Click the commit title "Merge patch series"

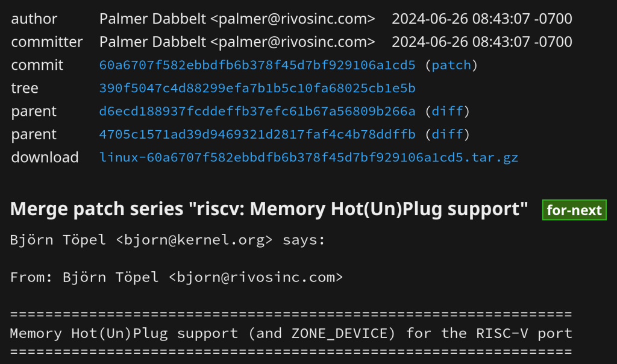tap(269, 210)
